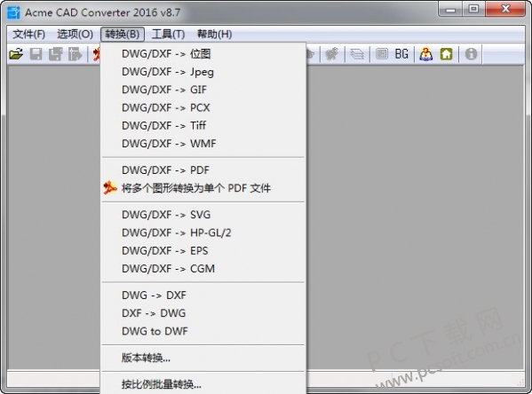
Task: Select DWG/DXF -> CGM
Action: [203, 269]
